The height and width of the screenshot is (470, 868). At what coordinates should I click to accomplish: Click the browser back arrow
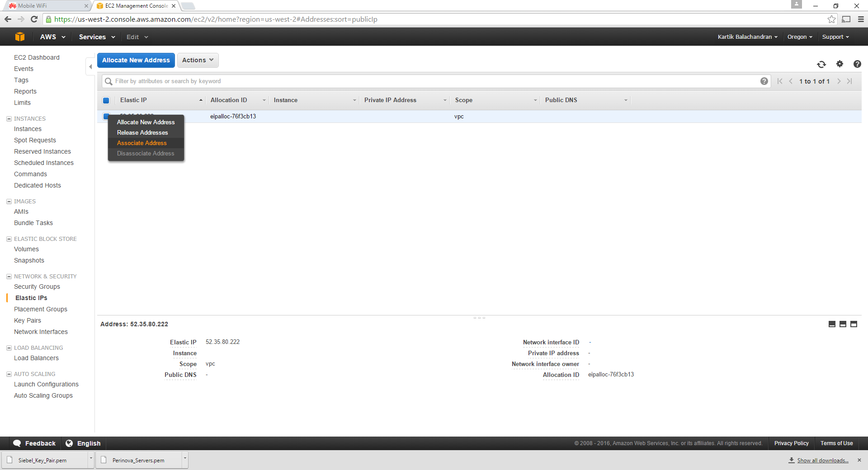click(8, 19)
